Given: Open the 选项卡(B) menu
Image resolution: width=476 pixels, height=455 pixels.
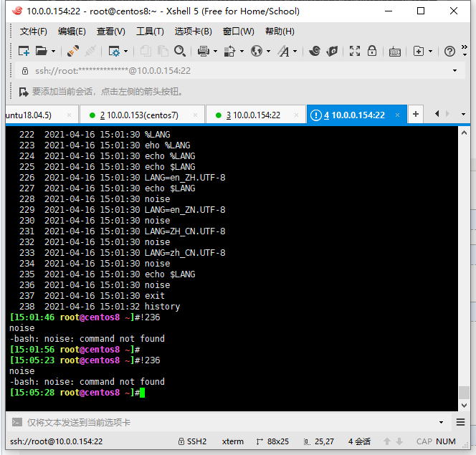Looking at the screenshot, I should (193, 32).
